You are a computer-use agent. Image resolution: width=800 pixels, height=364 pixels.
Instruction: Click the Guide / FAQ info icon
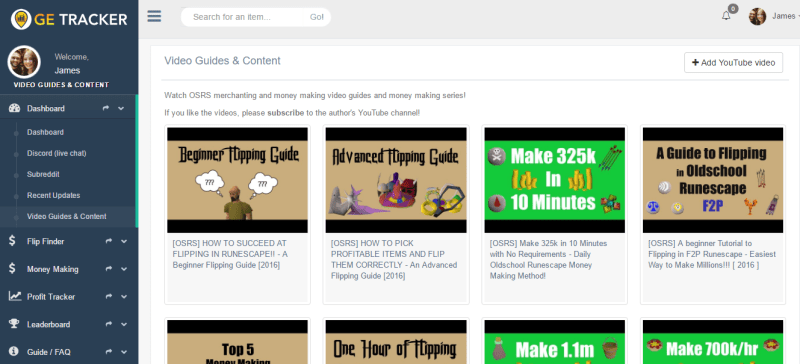click(x=13, y=352)
